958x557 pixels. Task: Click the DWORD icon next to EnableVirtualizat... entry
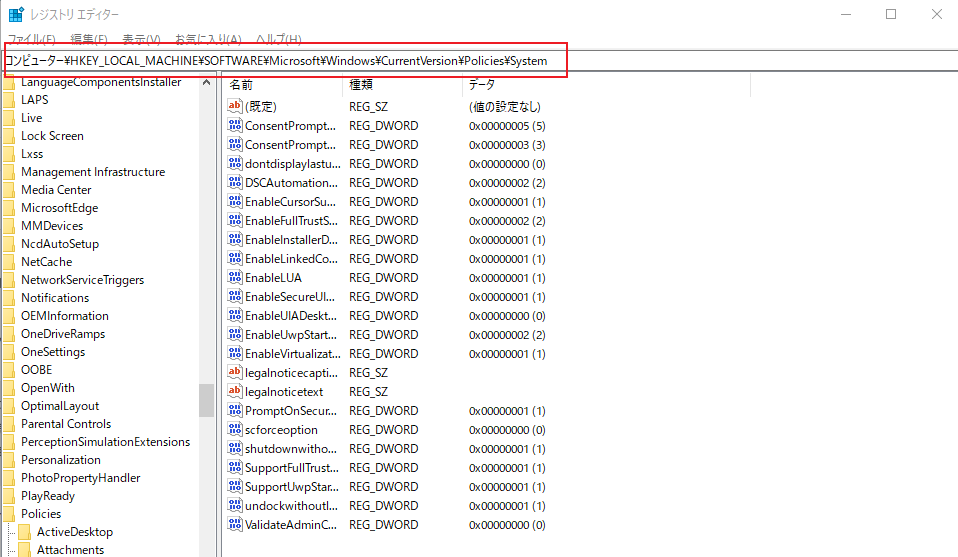point(235,353)
